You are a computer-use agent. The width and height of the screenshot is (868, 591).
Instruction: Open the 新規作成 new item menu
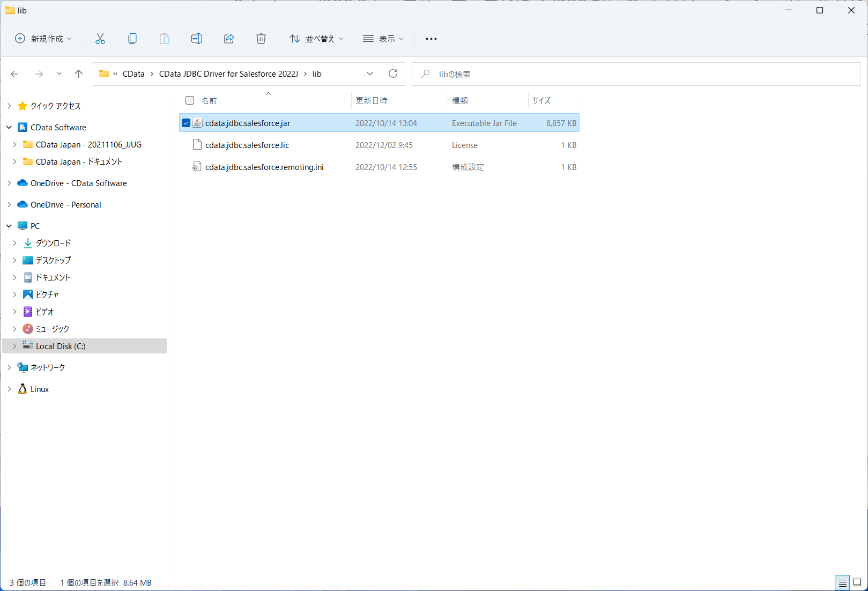point(43,39)
